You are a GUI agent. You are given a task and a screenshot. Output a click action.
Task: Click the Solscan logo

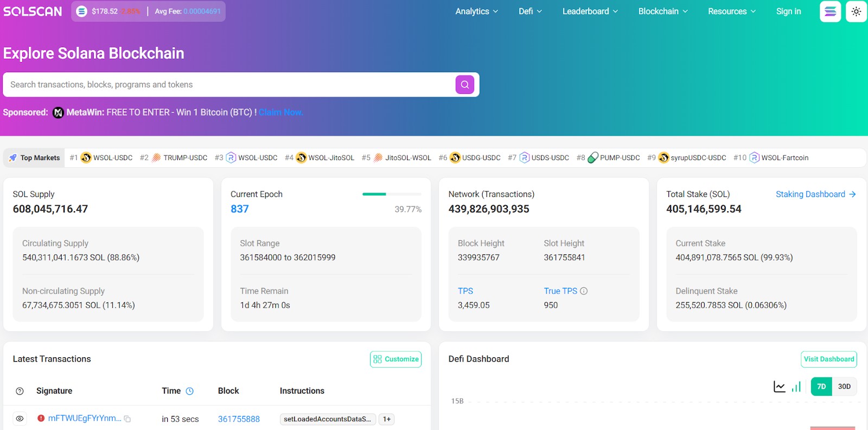(33, 11)
